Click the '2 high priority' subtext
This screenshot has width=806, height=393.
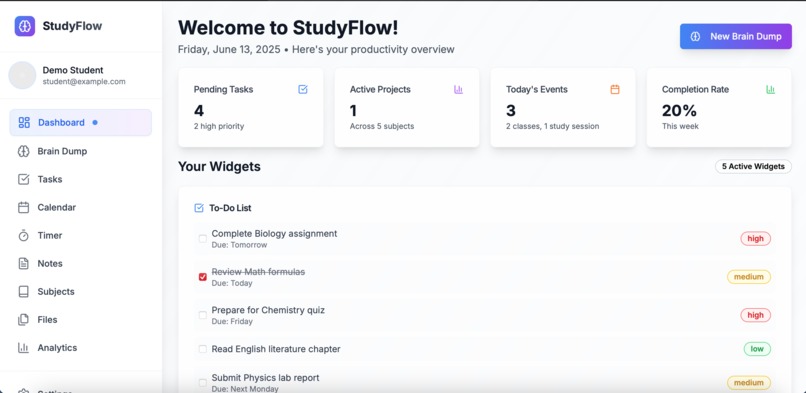click(219, 126)
